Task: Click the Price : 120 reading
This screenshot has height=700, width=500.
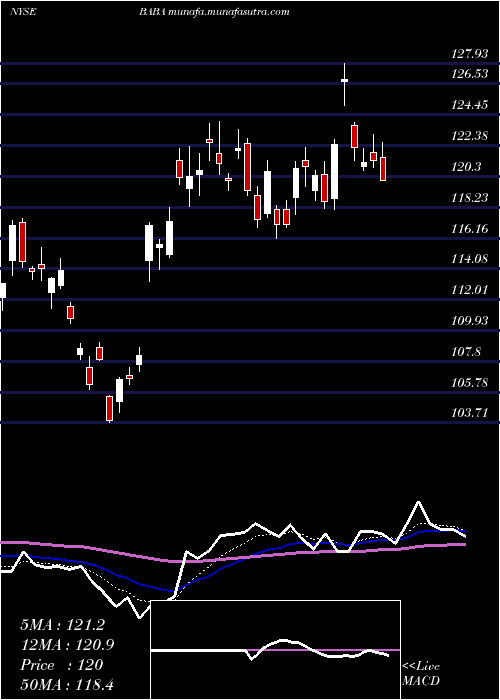Action: 62,664
